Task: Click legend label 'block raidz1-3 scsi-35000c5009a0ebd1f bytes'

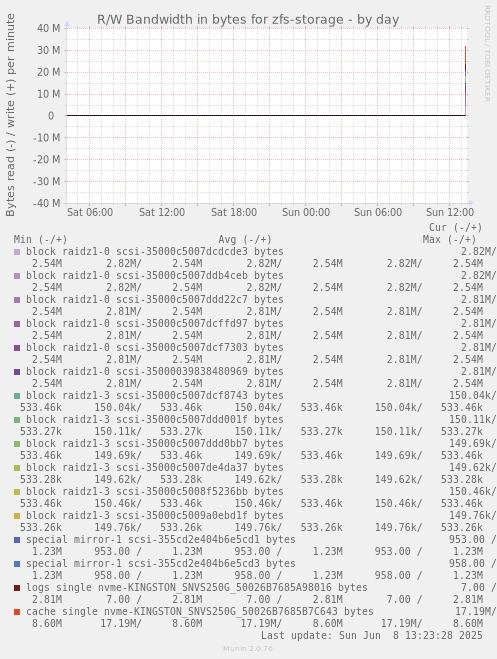Action: pyautogui.click(x=155, y=515)
